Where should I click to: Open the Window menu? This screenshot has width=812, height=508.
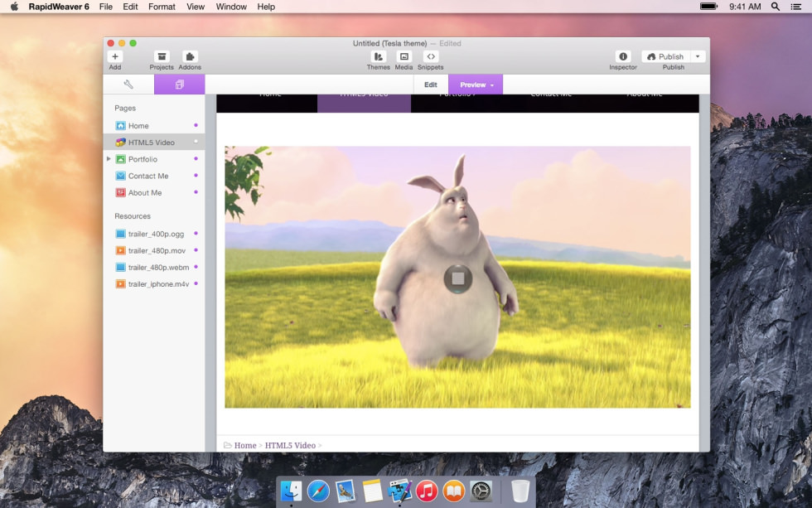point(231,7)
